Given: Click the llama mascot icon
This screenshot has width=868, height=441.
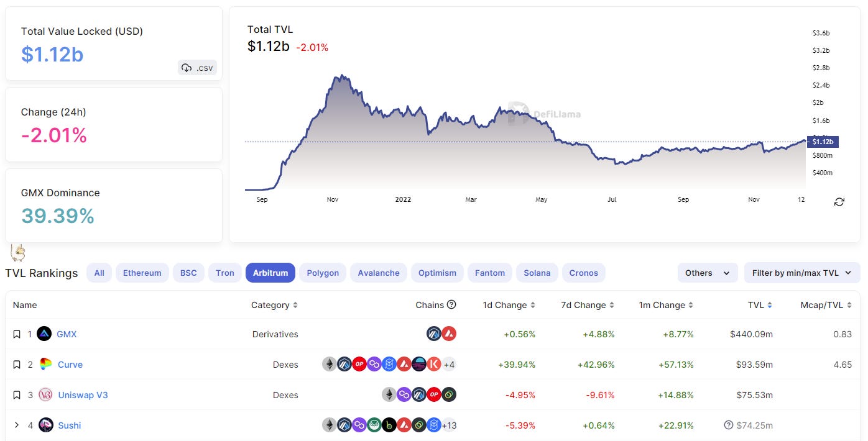Looking at the screenshot, I should pos(18,252).
